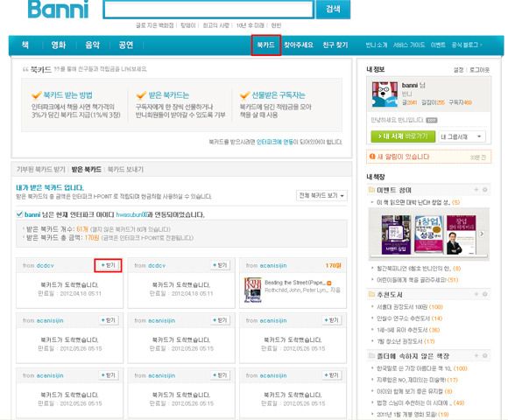Click gear icon on 폴더에 속하지 않은 책장

[x=484, y=355]
